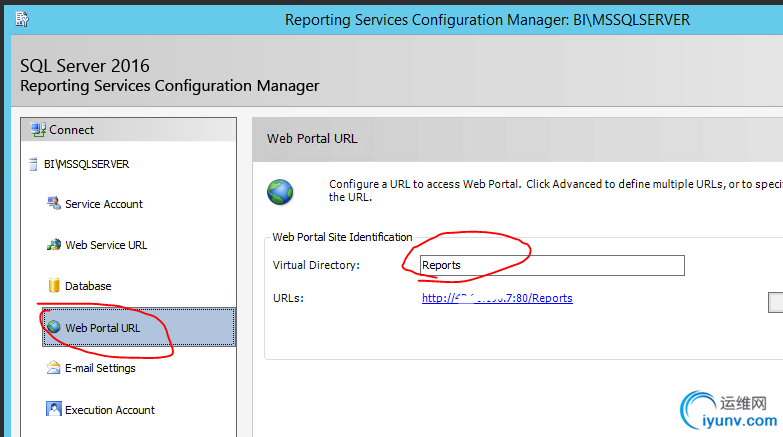This screenshot has height=437, width=783.
Task: Select Web Portal URL in sidebar
Action: coord(139,328)
